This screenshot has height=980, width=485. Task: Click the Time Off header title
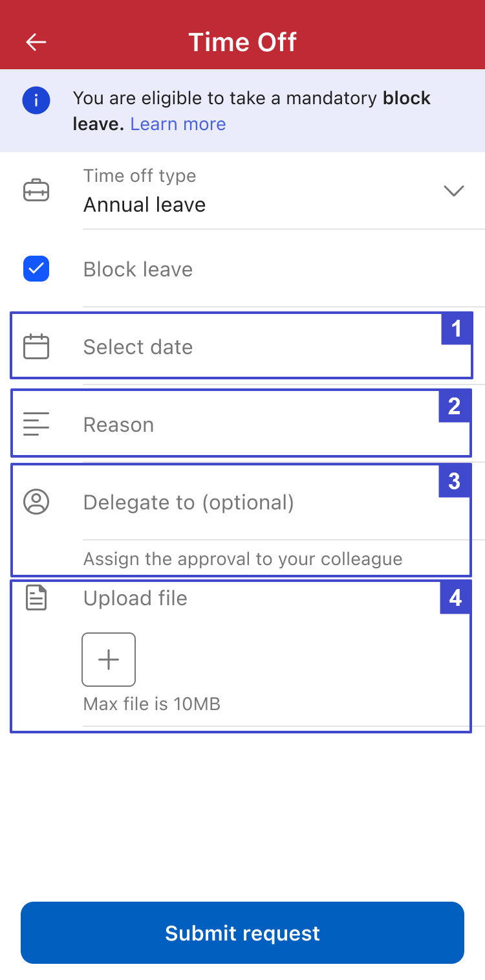coord(242,42)
